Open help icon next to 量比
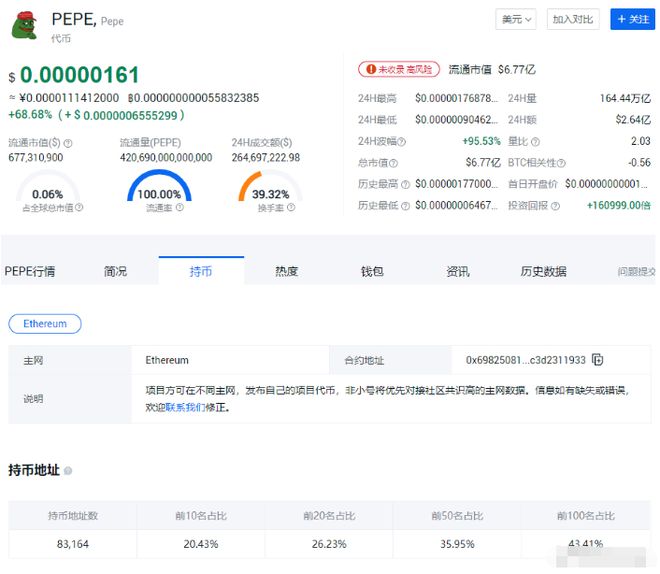This screenshot has height=574, width=660. (535, 142)
